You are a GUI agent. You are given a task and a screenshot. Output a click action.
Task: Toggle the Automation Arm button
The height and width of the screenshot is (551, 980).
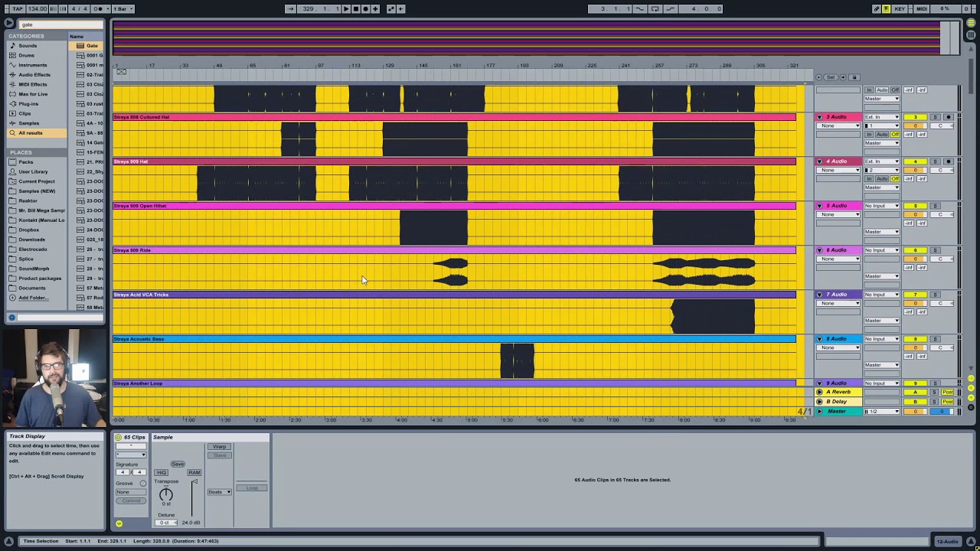point(390,8)
